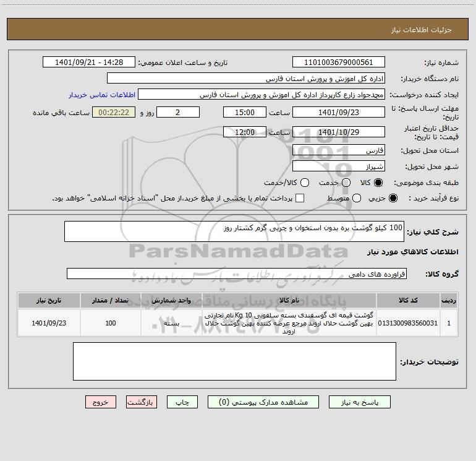This screenshot has width=476, height=461.
Task: Choose the متوسط purchase type radio
Action: 357,198
